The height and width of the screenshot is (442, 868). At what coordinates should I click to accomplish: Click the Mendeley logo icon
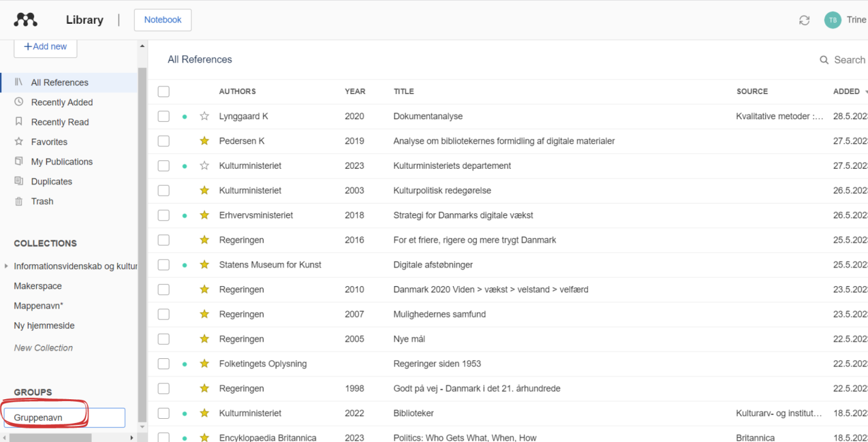(26, 20)
